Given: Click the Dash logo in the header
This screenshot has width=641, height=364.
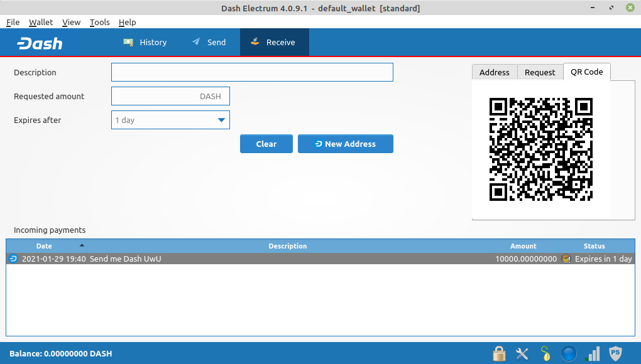Looking at the screenshot, I should (40, 43).
